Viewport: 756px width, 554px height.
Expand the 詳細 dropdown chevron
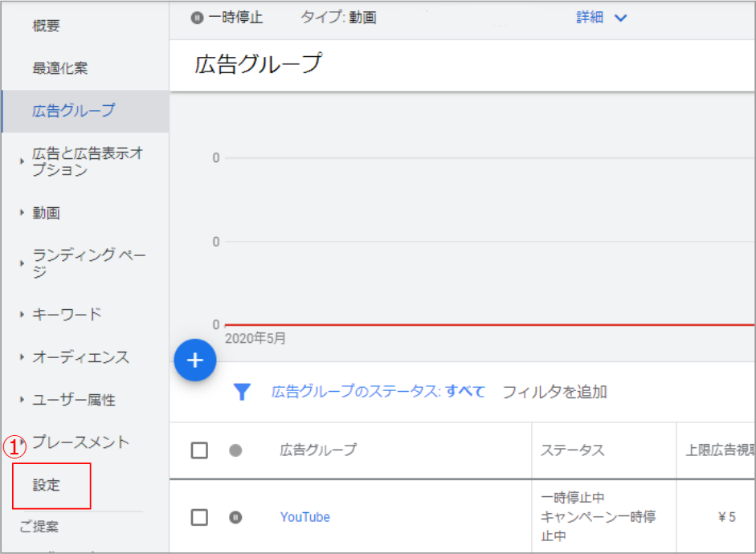coord(620,18)
